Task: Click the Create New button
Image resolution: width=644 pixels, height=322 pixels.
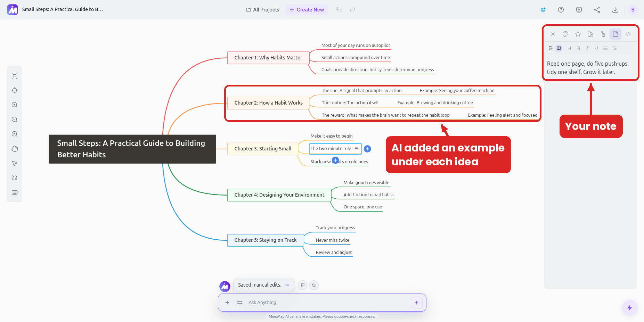Action: point(307,10)
